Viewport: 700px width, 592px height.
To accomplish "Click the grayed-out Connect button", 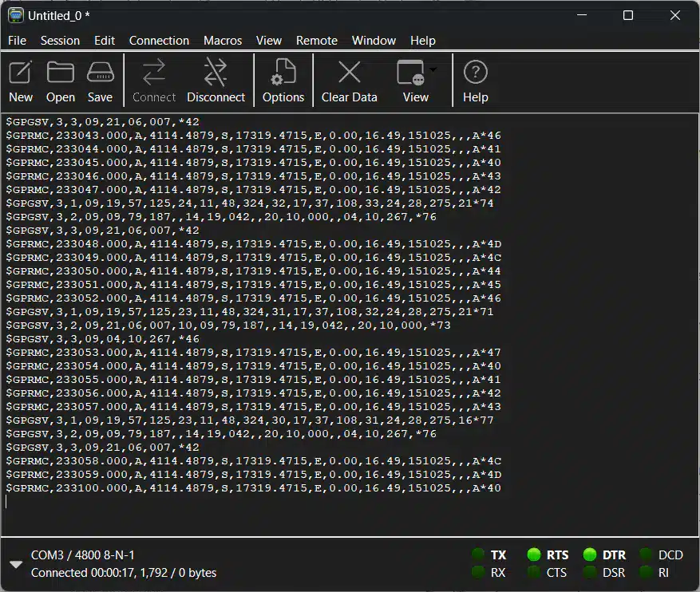I will (x=153, y=81).
